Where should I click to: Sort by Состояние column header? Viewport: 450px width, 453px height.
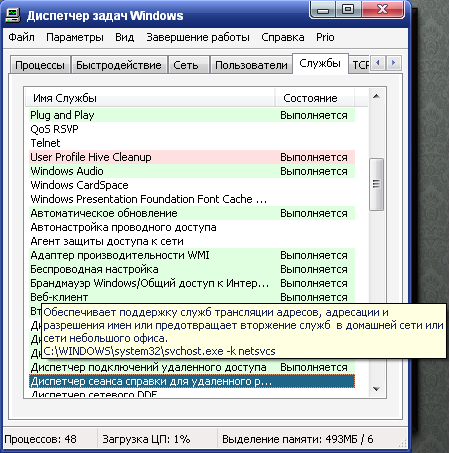(x=315, y=98)
